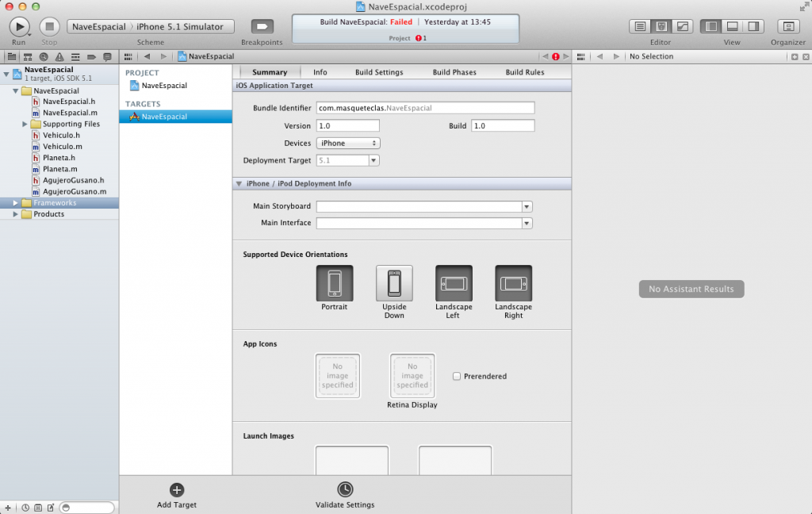This screenshot has height=514, width=812.
Task: Click the Version text field
Action: coord(347,125)
